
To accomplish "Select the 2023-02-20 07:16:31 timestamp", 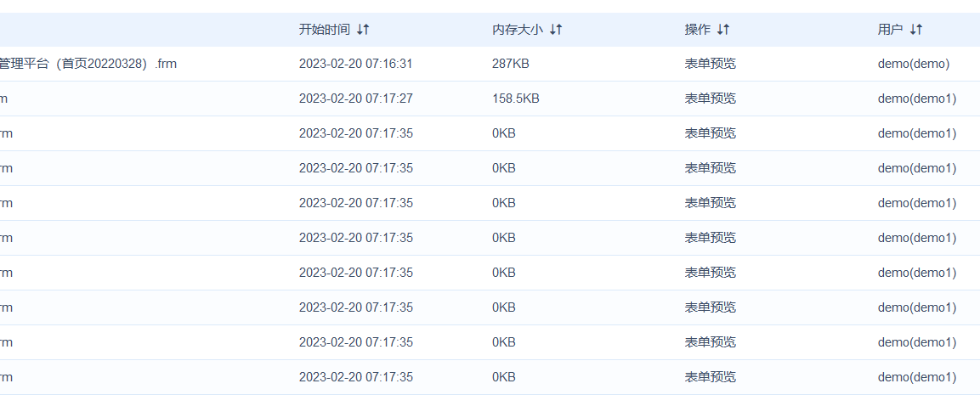I will pyautogui.click(x=355, y=64).
